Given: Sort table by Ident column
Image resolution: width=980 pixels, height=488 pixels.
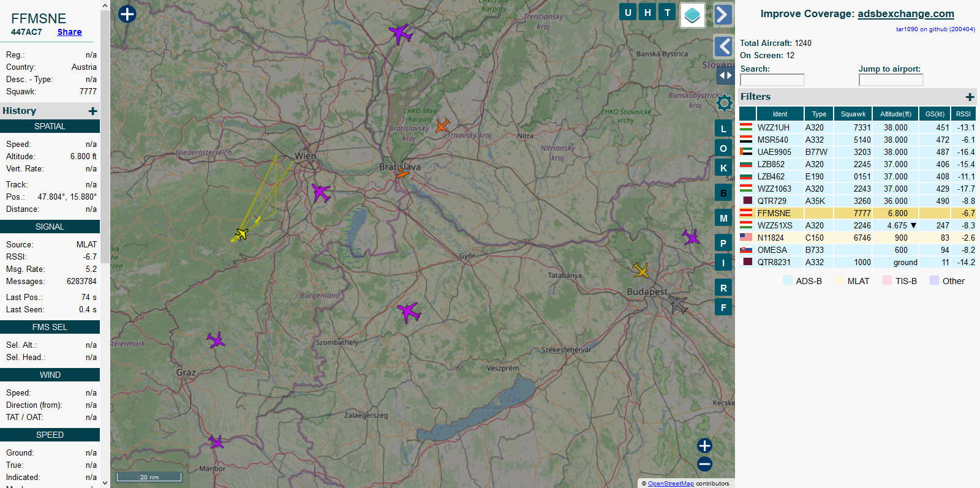Looking at the screenshot, I should (x=780, y=114).
